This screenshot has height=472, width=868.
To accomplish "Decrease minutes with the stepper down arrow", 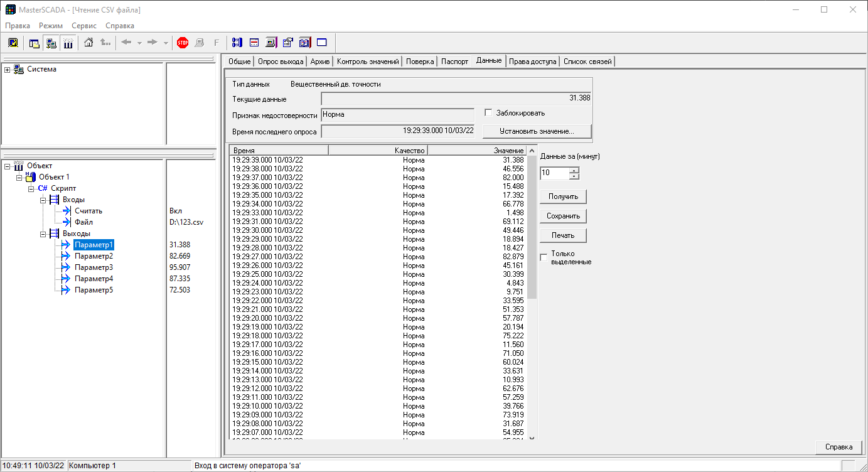I will (574, 176).
